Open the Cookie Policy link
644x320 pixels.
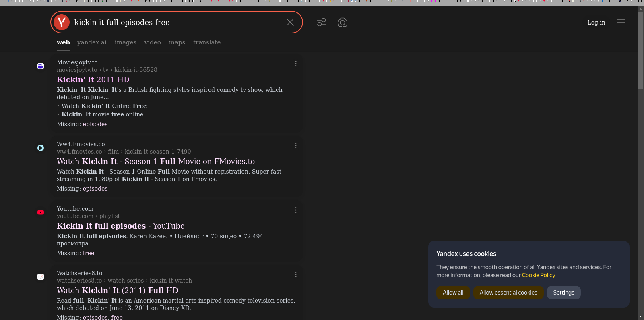tap(539, 275)
